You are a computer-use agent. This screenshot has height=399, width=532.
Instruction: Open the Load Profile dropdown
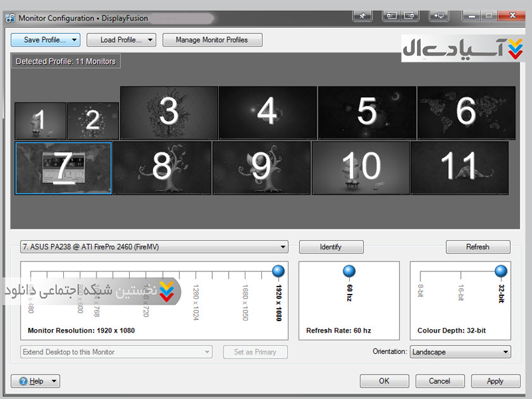click(x=121, y=40)
